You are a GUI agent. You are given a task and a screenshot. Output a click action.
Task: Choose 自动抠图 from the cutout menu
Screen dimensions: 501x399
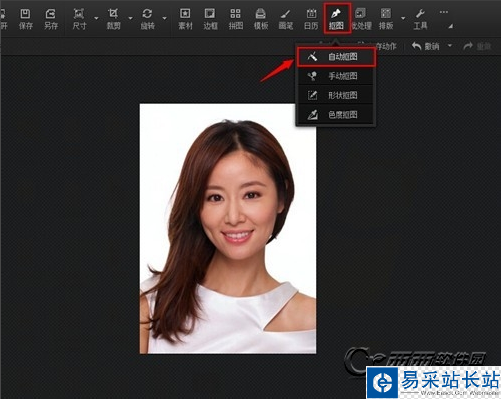(336, 57)
